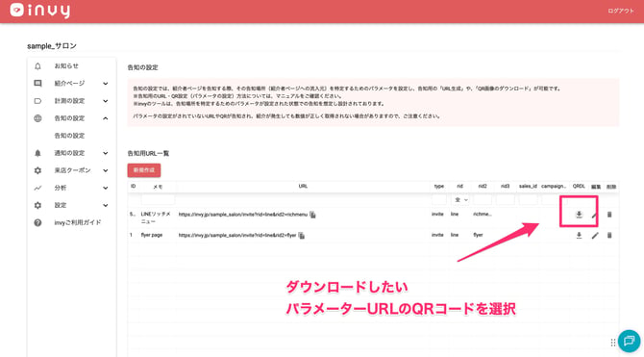Click the chat bubble icon beside 紹介ページ

click(x=37, y=84)
